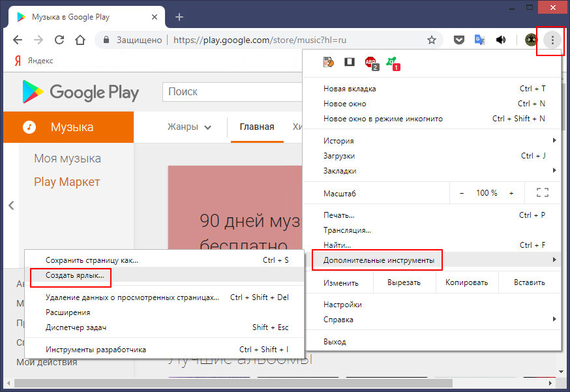Click the green extension icon with badge 1

[393, 63]
